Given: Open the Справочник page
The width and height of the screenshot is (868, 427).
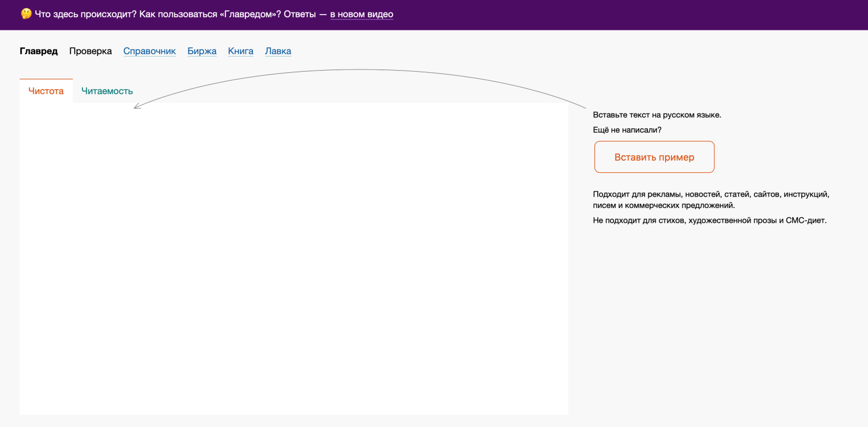Looking at the screenshot, I should 149,51.
